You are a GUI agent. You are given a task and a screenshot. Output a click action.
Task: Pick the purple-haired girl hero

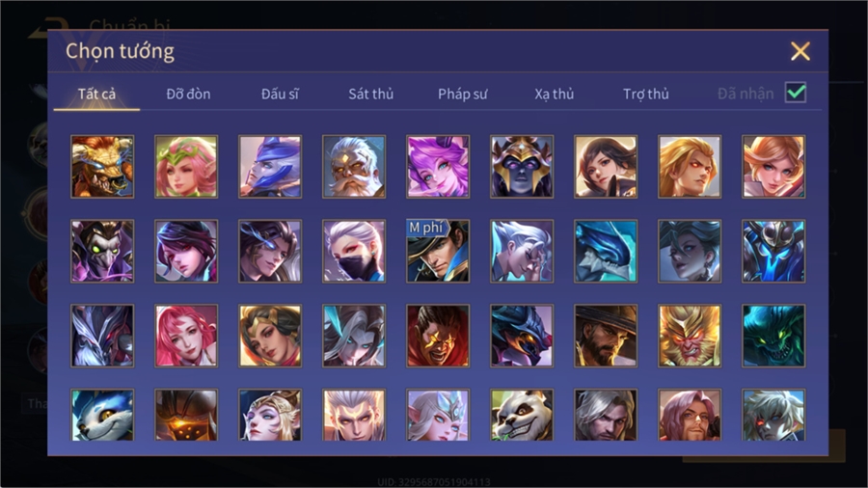pos(438,167)
